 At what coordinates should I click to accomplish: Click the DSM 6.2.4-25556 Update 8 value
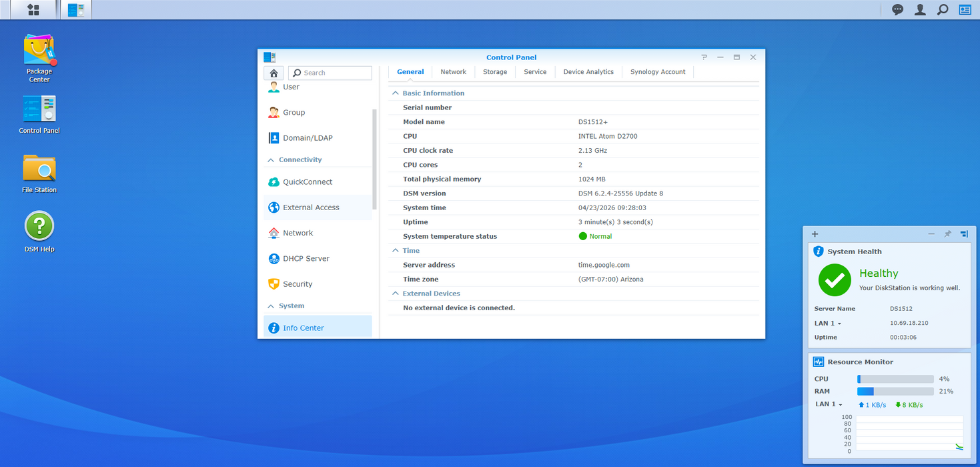click(x=620, y=193)
